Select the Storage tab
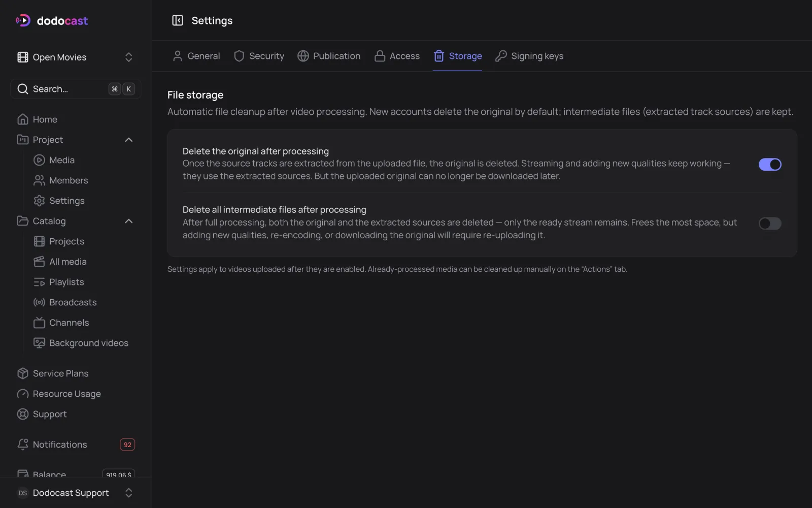The image size is (812, 508). 457,56
